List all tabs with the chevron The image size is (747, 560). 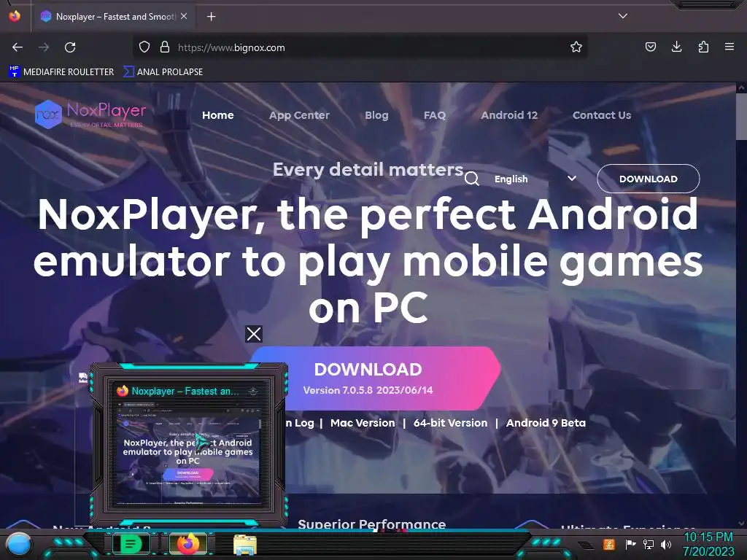(x=623, y=16)
